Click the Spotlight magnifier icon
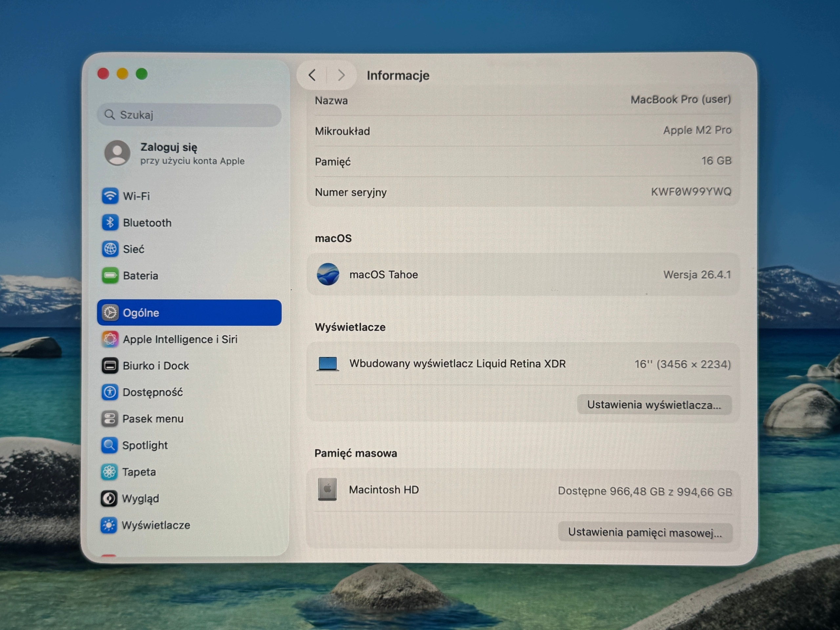Image resolution: width=840 pixels, height=630 pixels. [109, 445]
